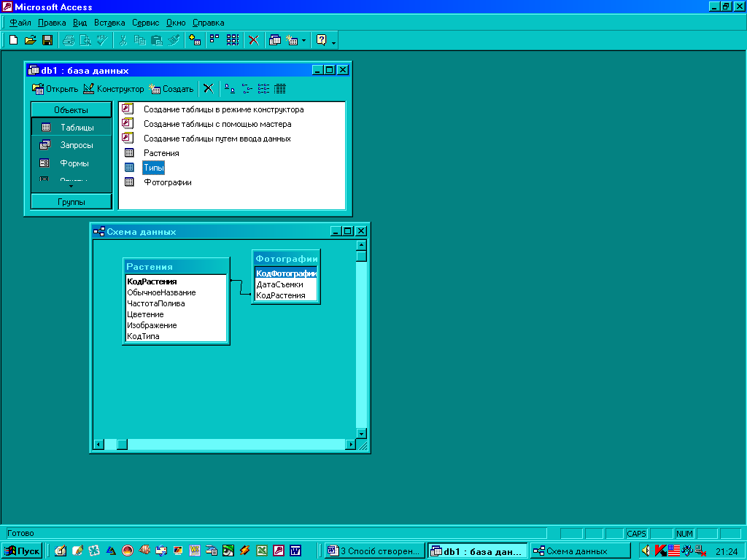Open the Вставка menu
Image resolution: width=747 pixels, height=560 pixels.
109,23
